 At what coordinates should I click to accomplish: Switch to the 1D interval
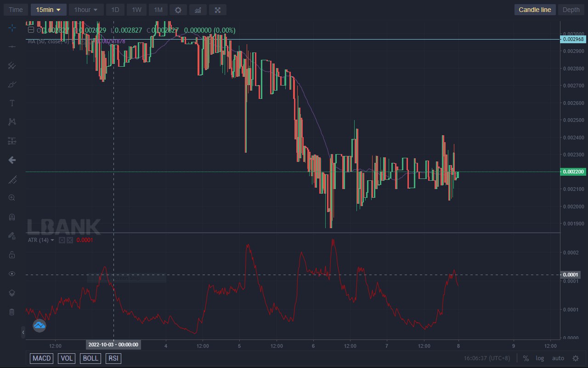pos(115,10)
